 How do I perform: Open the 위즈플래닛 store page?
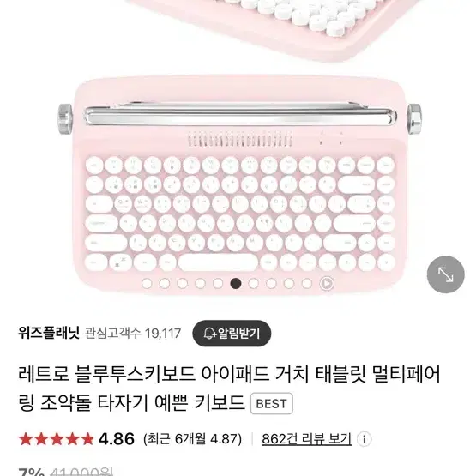(x=49, y=333)
